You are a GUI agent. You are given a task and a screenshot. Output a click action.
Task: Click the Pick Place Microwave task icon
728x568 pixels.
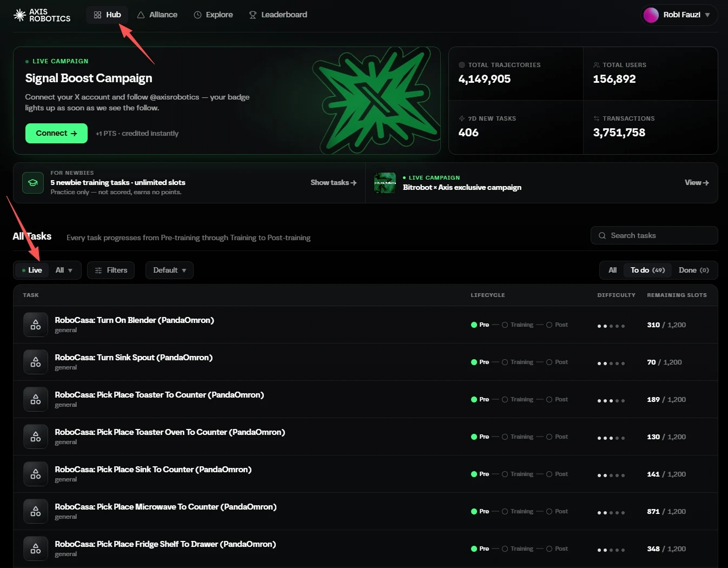coord(36,511)
